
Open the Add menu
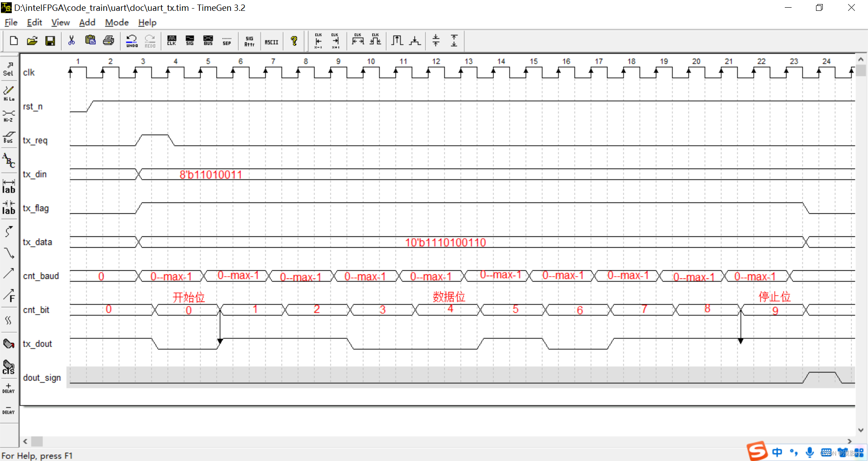click(x=87, y=22)
